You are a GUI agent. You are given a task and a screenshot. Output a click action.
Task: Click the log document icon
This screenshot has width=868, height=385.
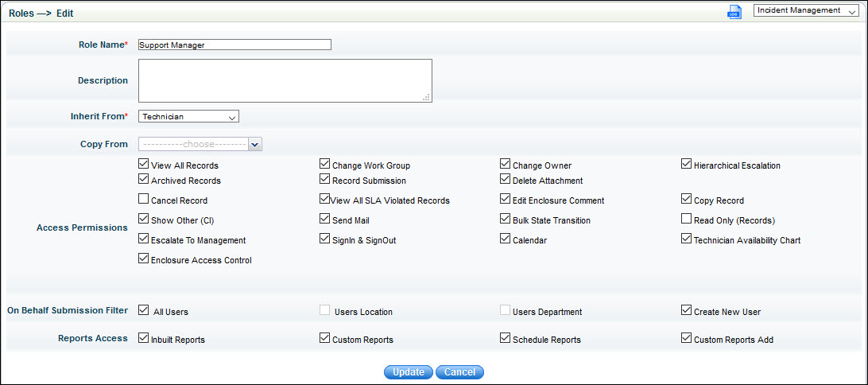pos(734,12)
